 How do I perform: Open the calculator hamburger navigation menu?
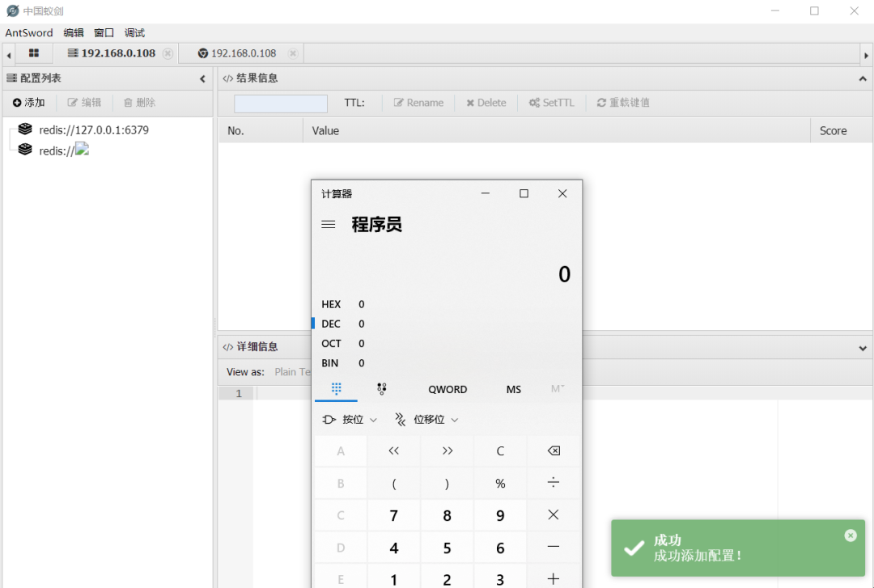329,225
